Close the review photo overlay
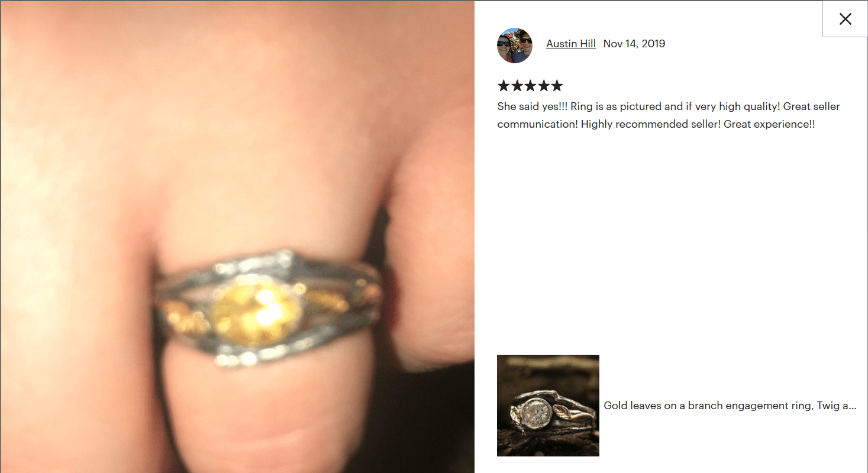 pos(845,19)
